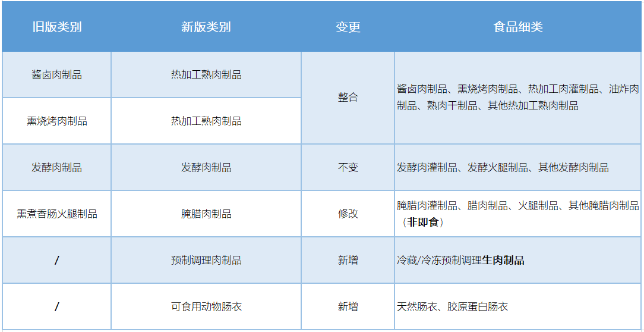Click the 熏煮香肠火腿制品 cell
This screenshot has height=332, width=644.
coord(56,214)
